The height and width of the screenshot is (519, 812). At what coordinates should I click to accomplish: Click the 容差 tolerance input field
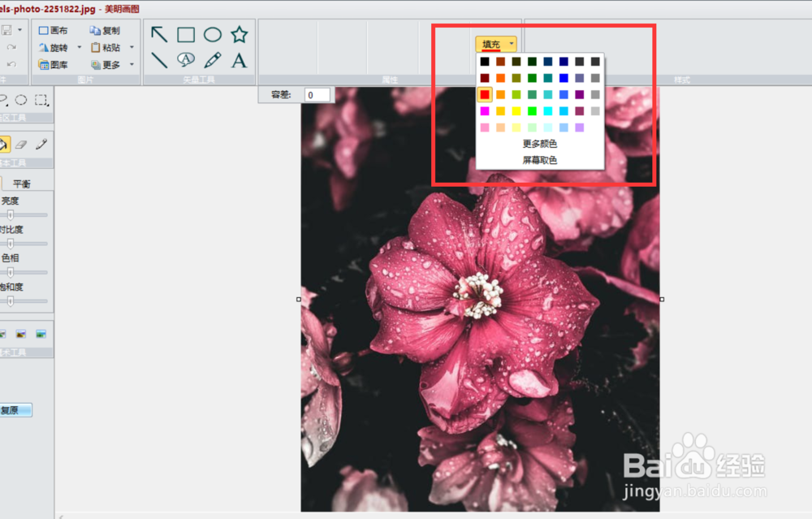317,95
